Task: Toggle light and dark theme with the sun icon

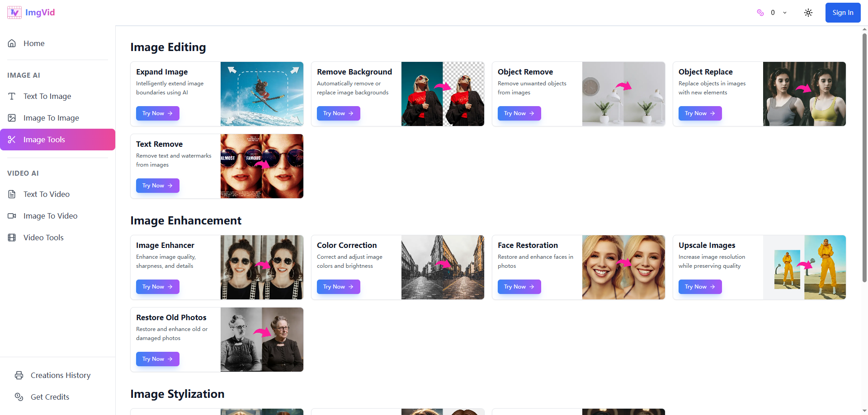Action: [808, 13]
